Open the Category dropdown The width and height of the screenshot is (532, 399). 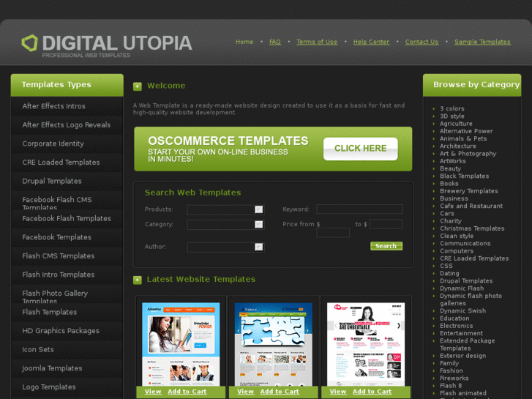[225, 225]
